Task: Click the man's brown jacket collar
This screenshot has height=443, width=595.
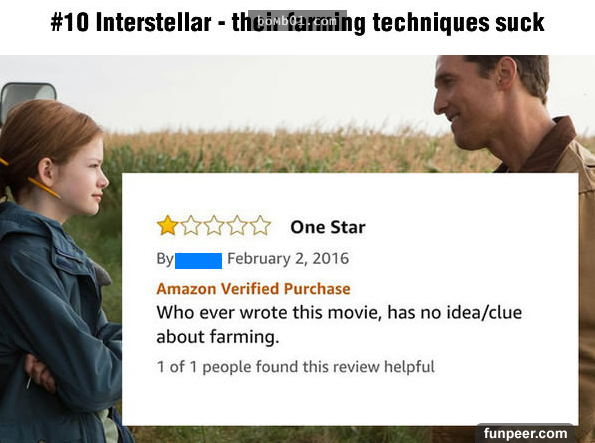Action: 545,146
